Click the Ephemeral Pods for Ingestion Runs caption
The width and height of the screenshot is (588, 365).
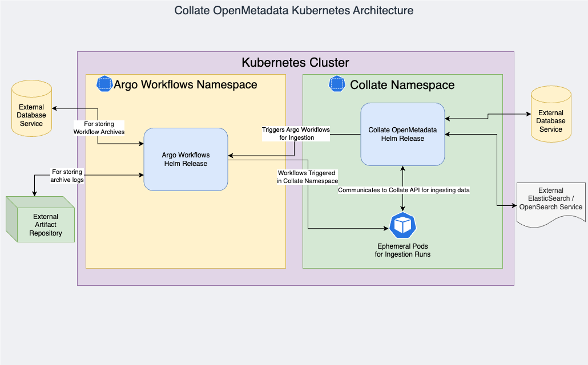402,250
